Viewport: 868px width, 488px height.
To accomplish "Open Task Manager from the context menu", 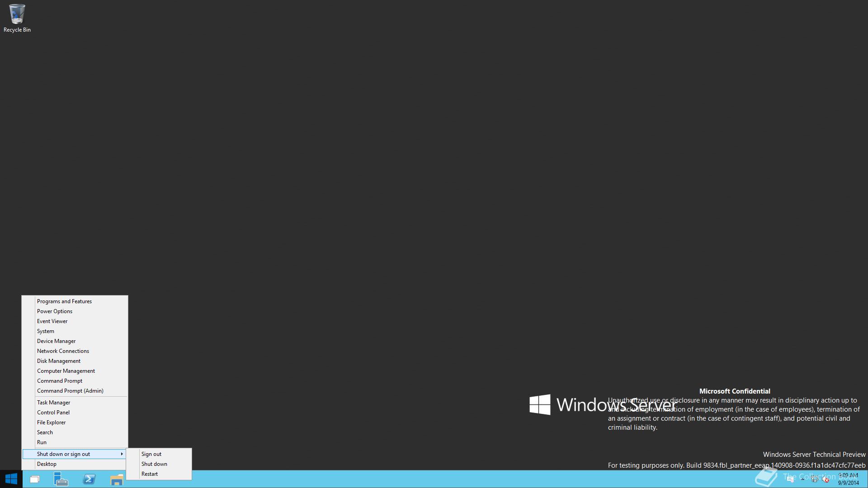I will tap(54, 403).
